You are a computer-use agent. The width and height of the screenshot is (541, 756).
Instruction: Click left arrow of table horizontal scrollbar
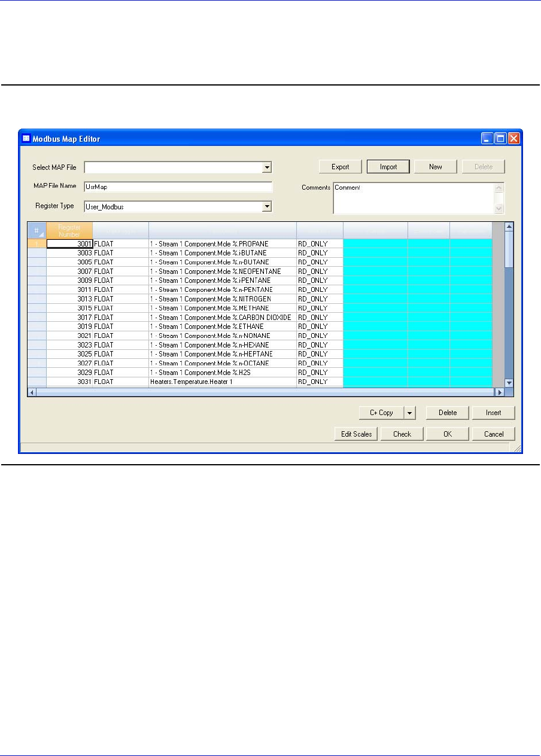[x=32, y=392]
